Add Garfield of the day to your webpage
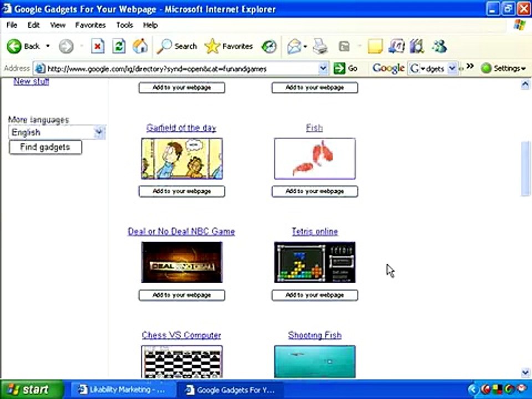 coord(182,191)
